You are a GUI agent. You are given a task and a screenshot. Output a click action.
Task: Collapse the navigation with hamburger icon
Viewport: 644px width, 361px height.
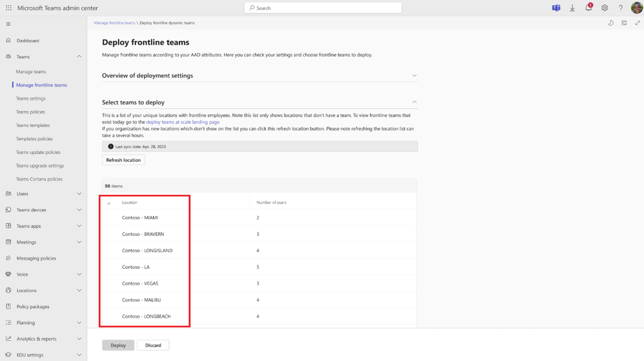pyautogui.click(x=8, y=24)
